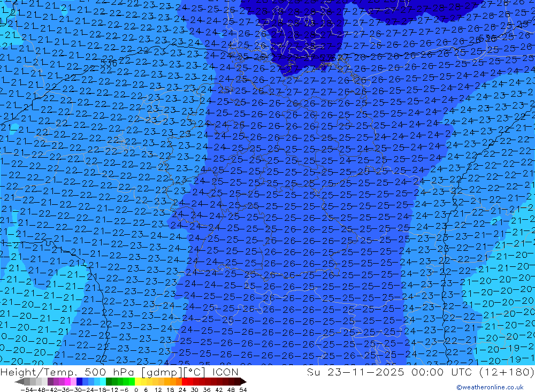
Task: Click the "(12+180)" forecast run label
Action: point(506,372)
